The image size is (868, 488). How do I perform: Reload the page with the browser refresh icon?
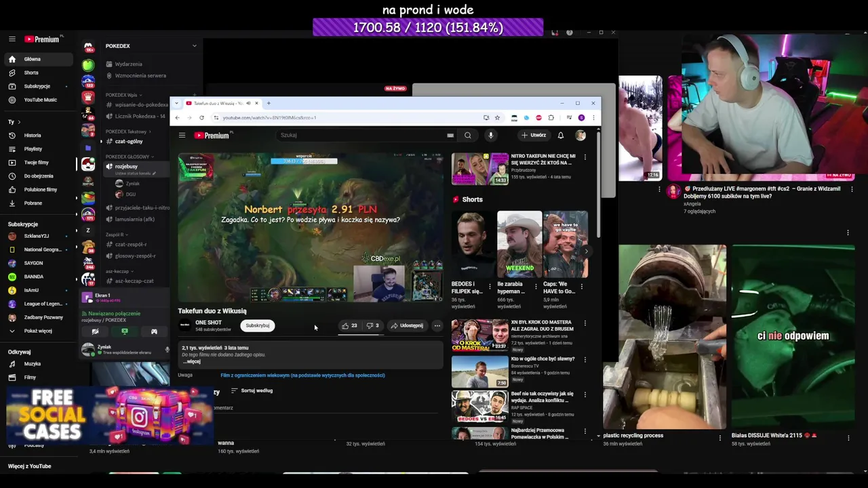[201, 118]
